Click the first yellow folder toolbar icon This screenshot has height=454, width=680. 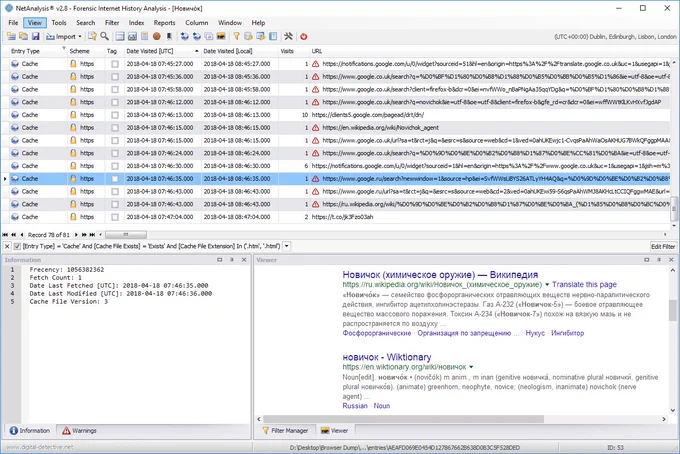click(11, 36)
